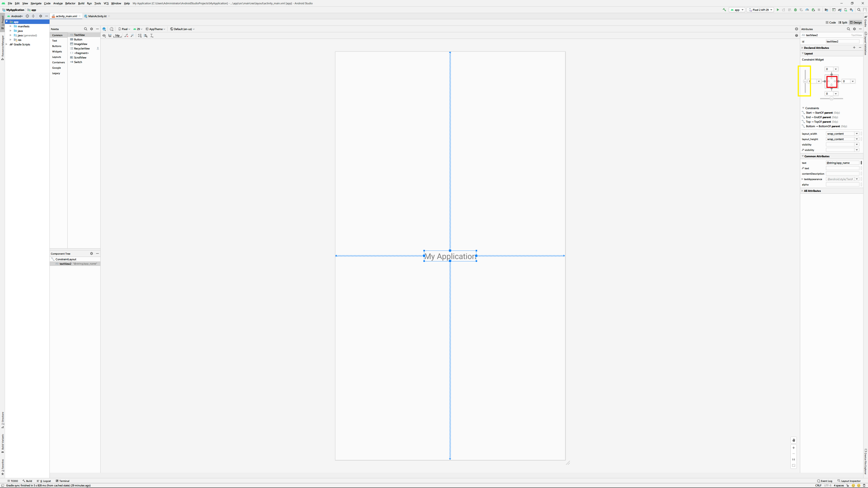Switch to the MainActivity.kt tab
868x488 pixels.
point(97,16)
